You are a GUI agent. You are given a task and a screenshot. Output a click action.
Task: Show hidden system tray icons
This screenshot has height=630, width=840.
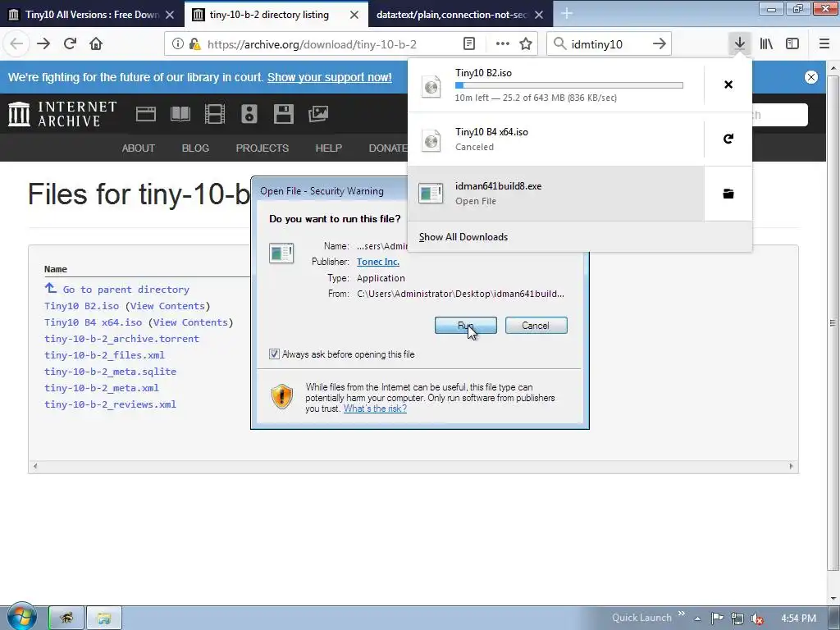697,619
